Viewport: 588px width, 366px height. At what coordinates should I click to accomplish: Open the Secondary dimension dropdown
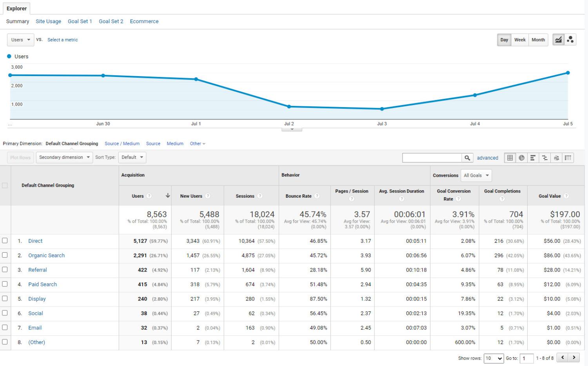[64, 157]
